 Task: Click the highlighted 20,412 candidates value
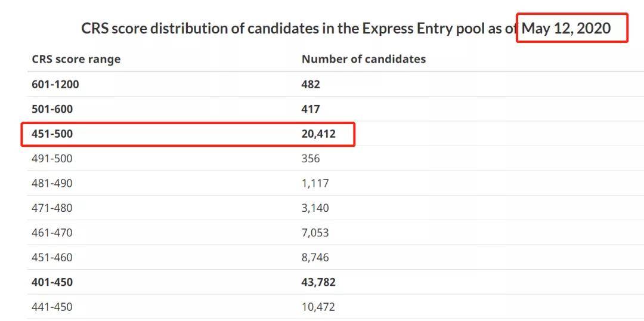pos(318,134)
